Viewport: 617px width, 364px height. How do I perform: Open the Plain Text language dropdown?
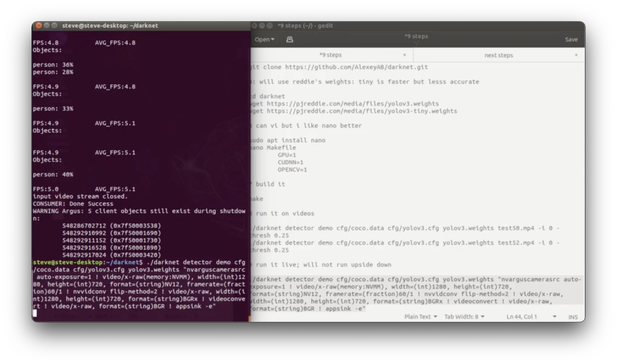click(x=421, y=317)
